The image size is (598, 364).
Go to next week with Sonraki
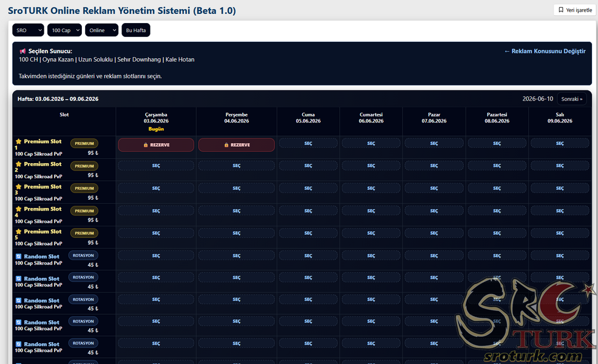click(x=572, y=99)
